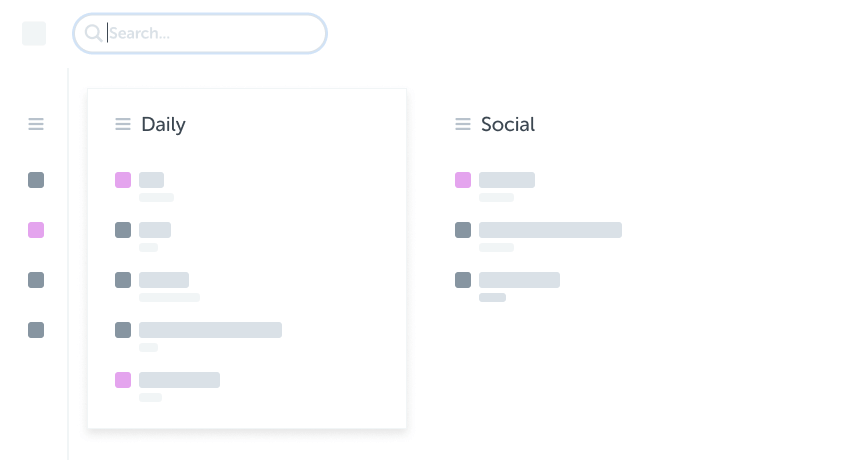Screen dimensions: 860x460
Task: Click the last pink square in Daily list
Action: click(x=123, y=380)
